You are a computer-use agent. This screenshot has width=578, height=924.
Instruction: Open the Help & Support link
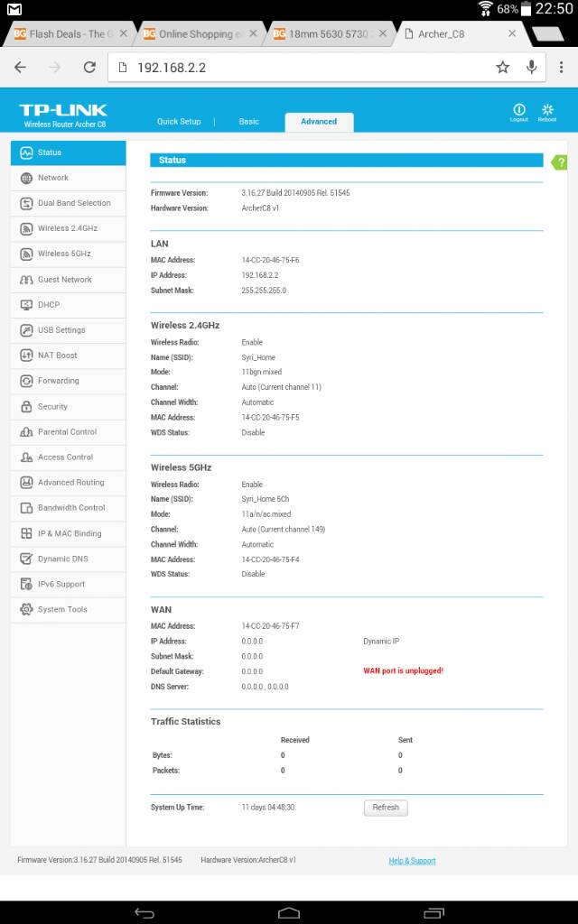click(412, 861)
